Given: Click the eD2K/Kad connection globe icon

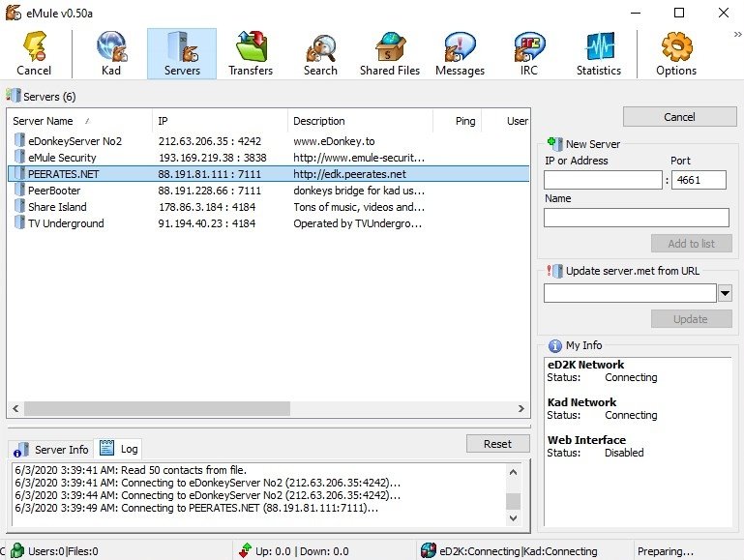Looking at the screenshot, I should point(429,550).
